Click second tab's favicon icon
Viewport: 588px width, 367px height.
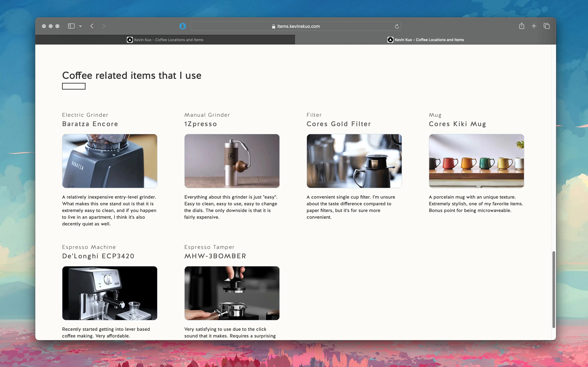(x=390, y=40)
